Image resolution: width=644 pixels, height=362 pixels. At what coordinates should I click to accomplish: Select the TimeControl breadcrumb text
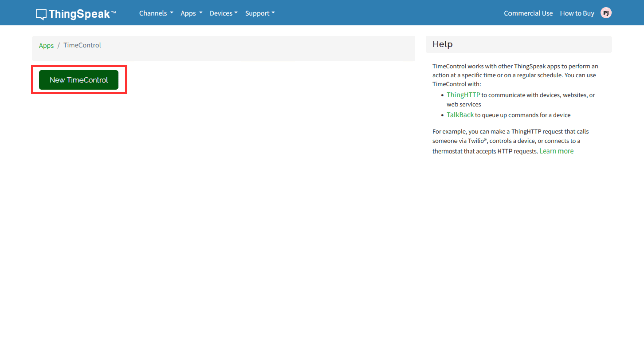[82, 45]
